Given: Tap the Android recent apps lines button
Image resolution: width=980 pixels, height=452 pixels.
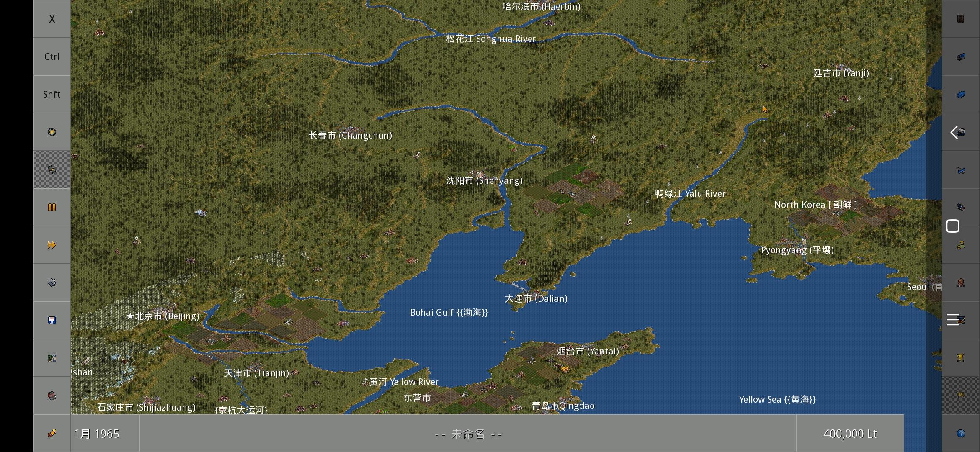Looking at the screenshot, I should [x=953, y=319].
